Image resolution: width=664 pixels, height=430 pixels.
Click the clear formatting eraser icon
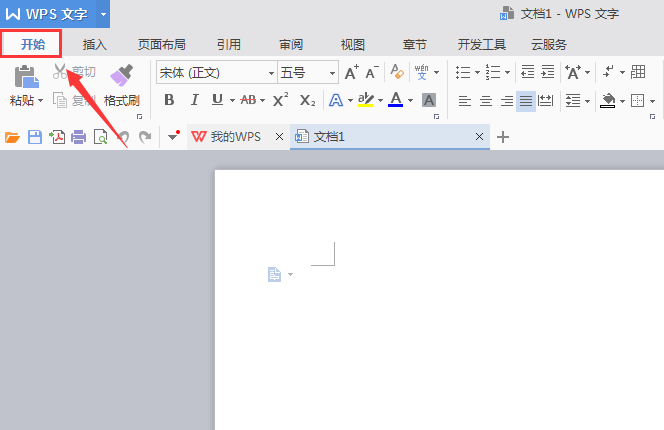click(397, 72)
